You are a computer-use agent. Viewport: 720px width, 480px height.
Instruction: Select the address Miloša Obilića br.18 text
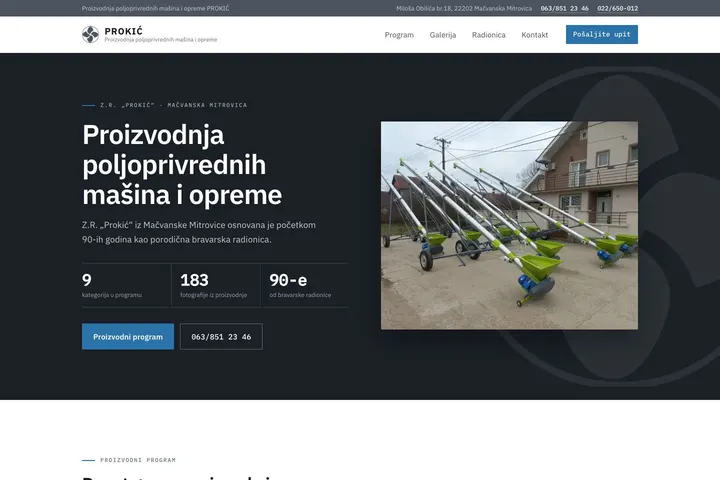coord(464,8)
